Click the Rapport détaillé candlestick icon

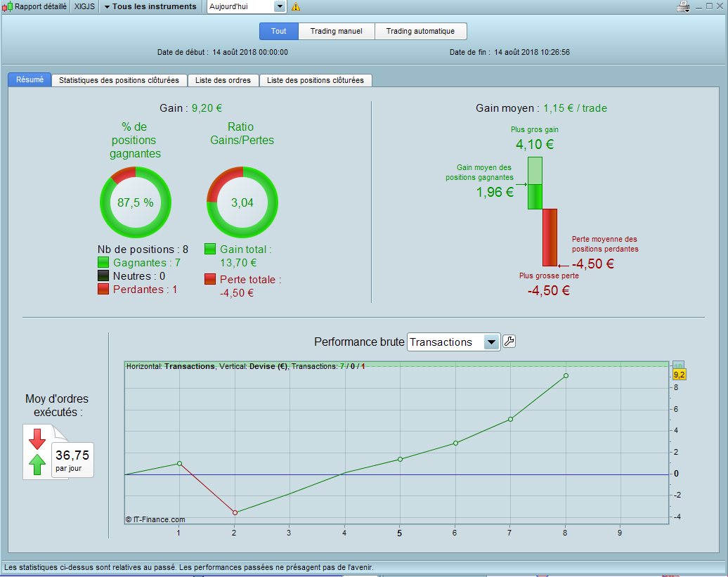click(8, 6)
